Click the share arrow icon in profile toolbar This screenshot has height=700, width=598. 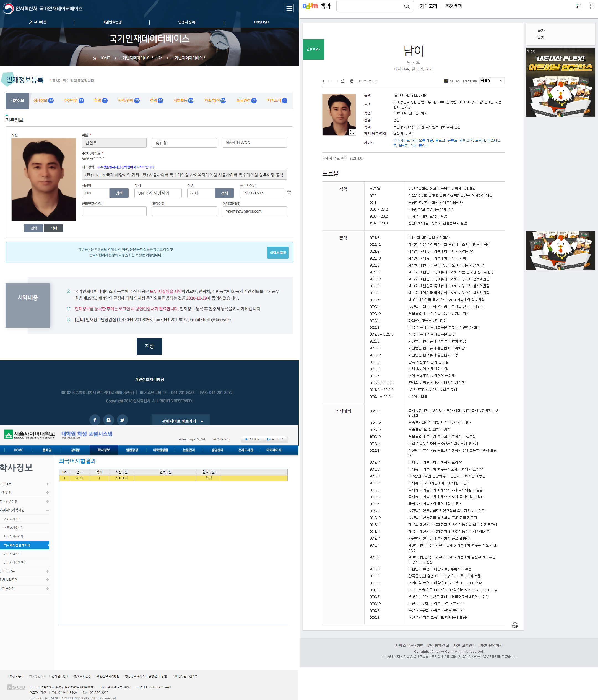tap(342, 81)
